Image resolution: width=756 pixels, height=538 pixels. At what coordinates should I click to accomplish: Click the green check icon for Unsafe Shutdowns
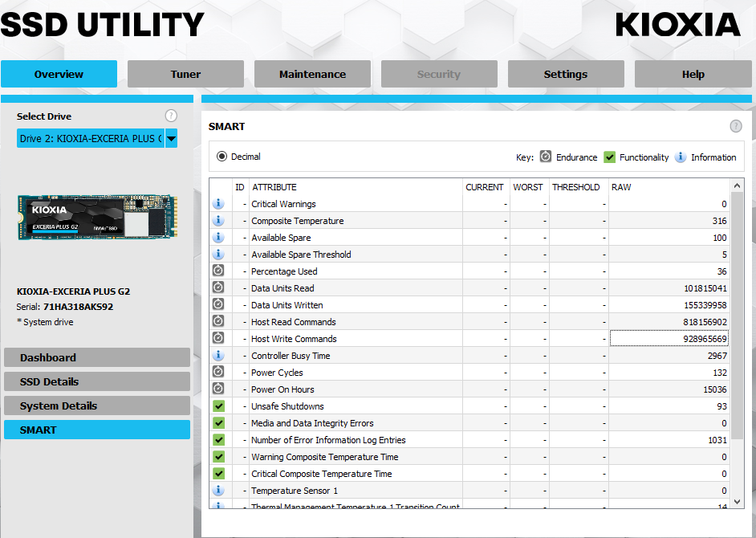(x=218, y=406)
